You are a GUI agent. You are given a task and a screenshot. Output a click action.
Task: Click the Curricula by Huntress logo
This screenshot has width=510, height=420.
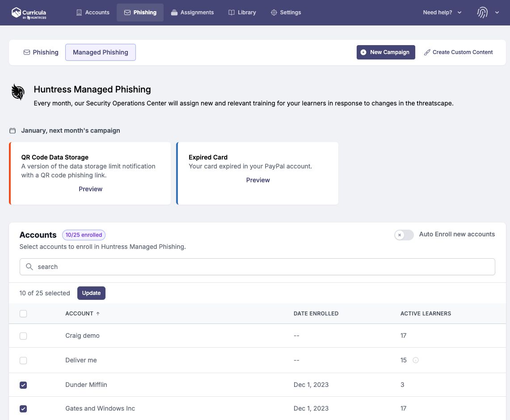(x=29, y=13)
